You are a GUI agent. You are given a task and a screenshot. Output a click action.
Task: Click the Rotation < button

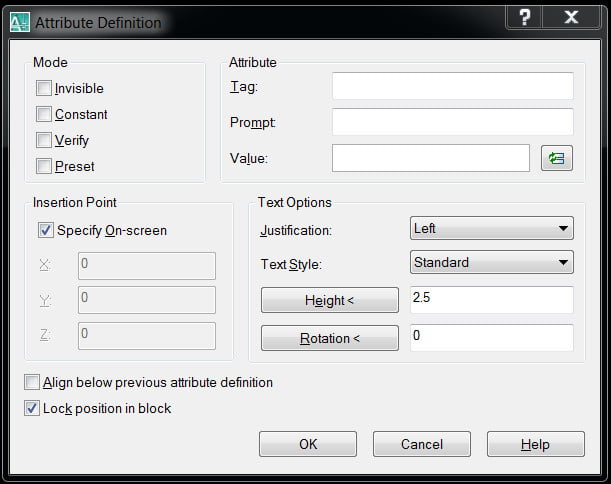coord(330,338)
